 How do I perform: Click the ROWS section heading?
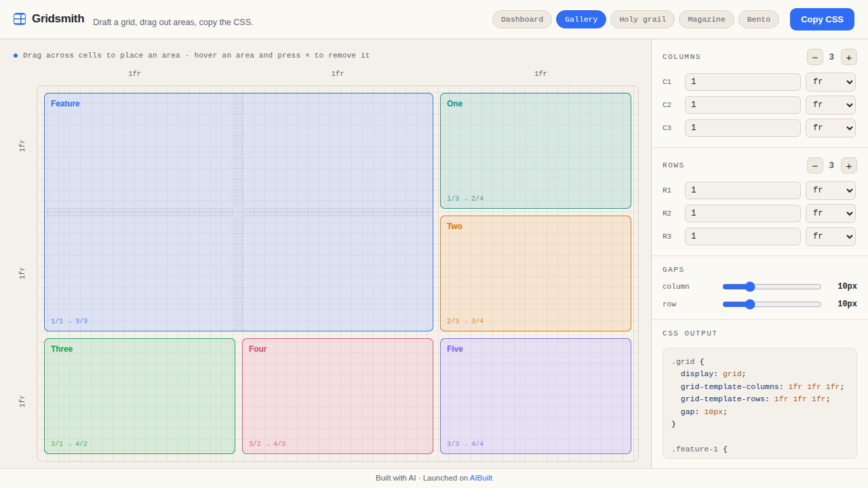(673, 165)
